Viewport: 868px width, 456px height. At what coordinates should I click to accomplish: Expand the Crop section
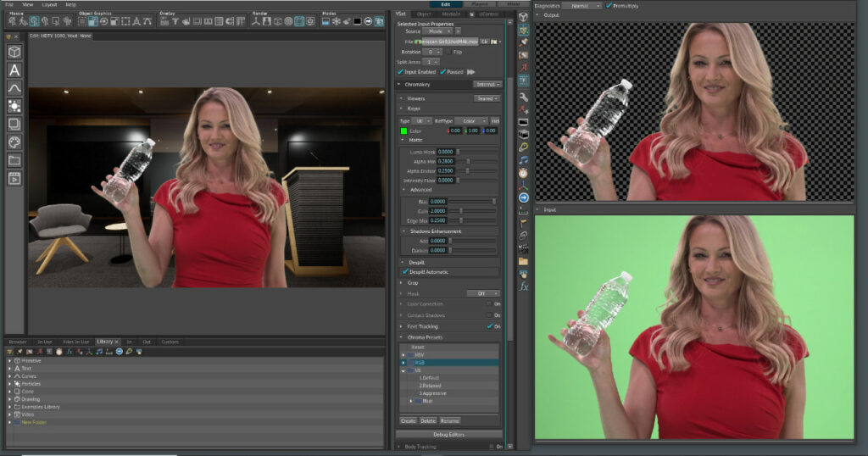point(412,283)
